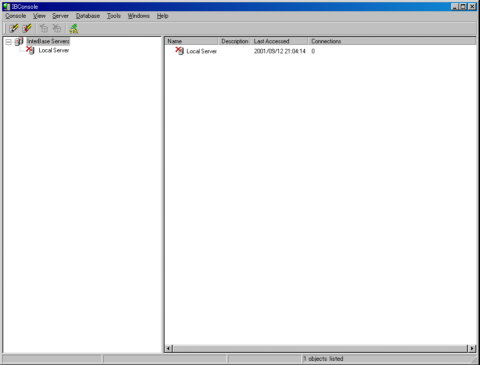Viewport: 480px width, 365px height.
Task: Click the Local Server icon in tree
Action: [x=30, y=50]
